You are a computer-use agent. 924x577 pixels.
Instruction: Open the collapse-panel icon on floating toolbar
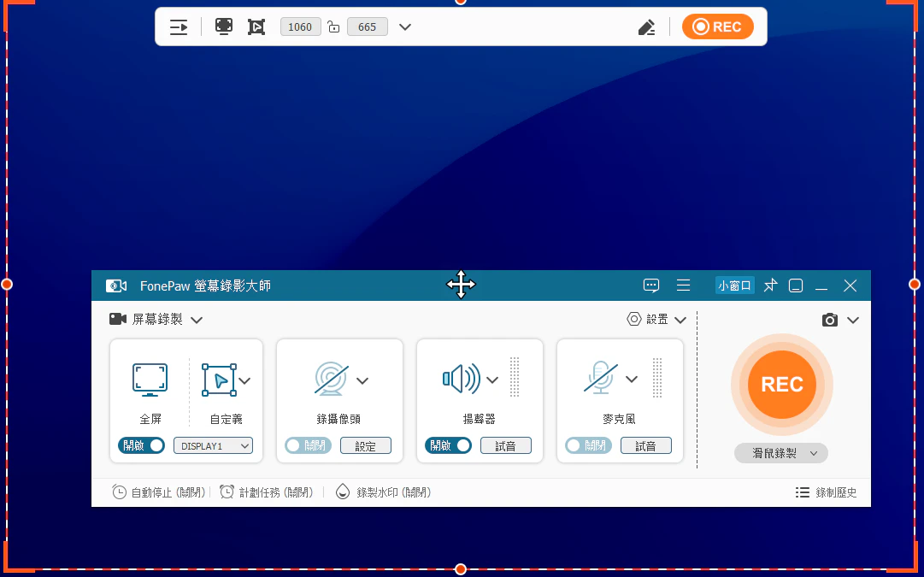point(179,27)
